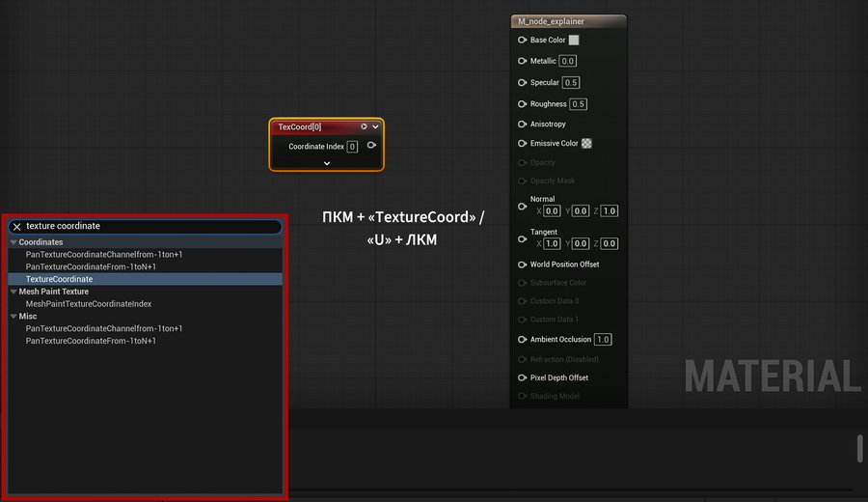Click the Anisotropy input pin

coord(522,125)
